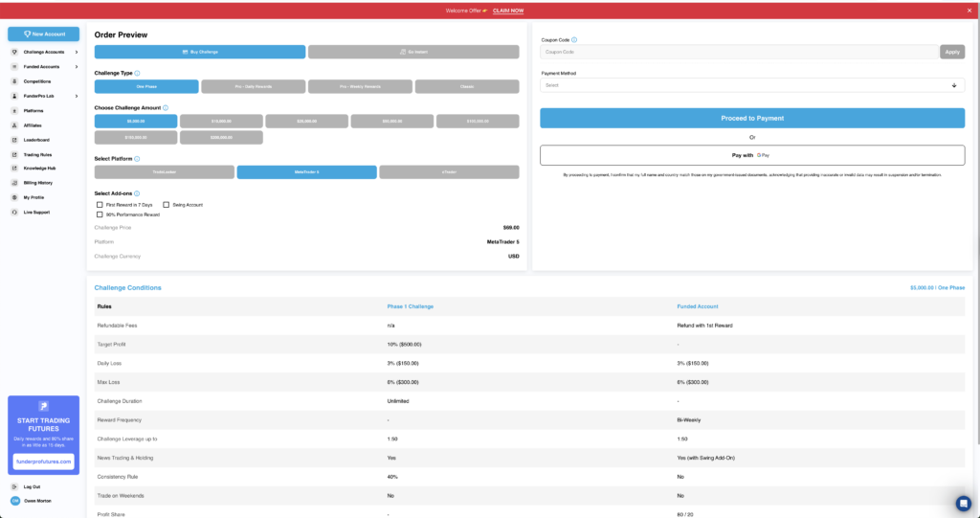Click the Trading Rules external-link icon
This screenshot has height=518, width=980.
[x=14, y=154]
